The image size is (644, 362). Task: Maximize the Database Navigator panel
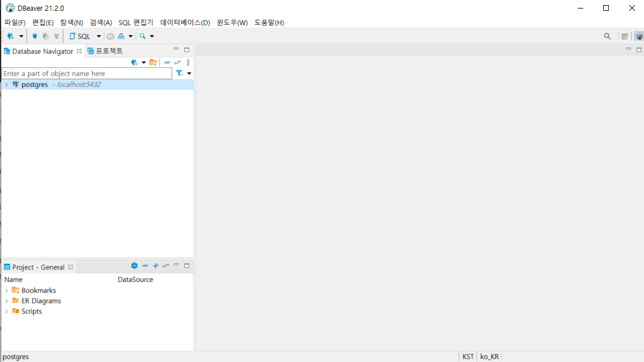pyautogui.click(x=187, y=50)
